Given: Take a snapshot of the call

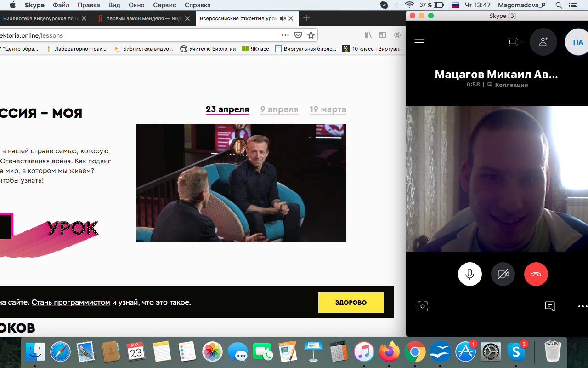Looking at the screenshot, I should [x=423, y=306].
